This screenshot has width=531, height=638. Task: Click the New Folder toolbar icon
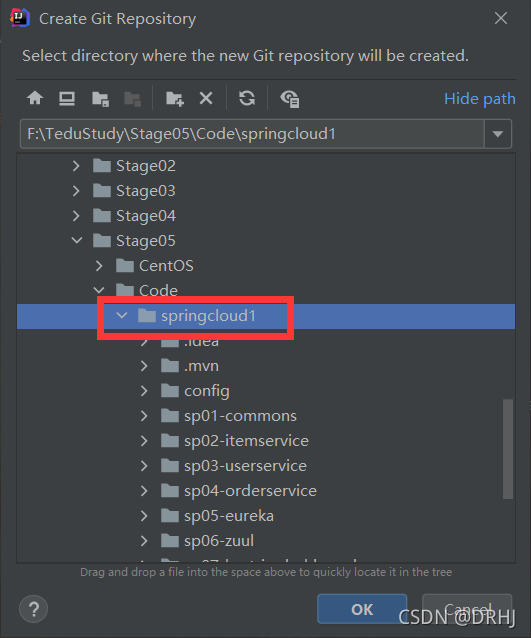(x=175, y=98)
